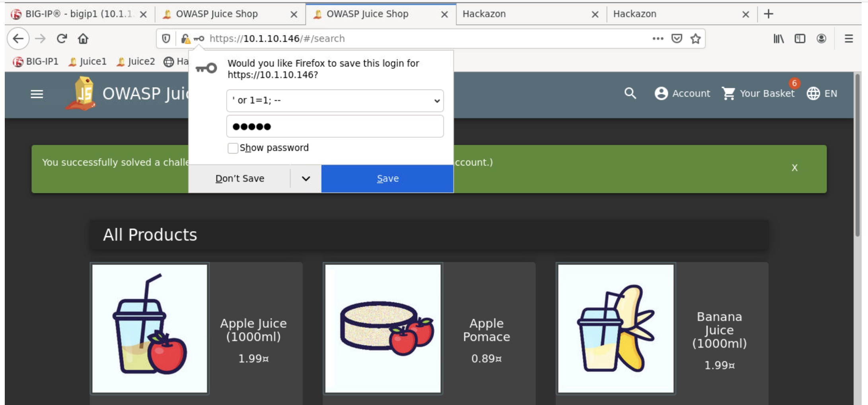Open a new browser tab
Viewport: 868px width, 405px height.
point(769,14)
